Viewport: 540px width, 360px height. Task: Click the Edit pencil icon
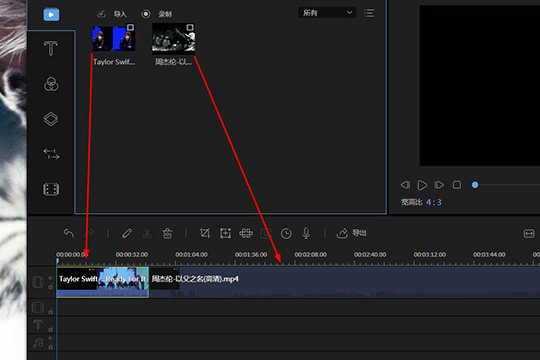(127, 233)
